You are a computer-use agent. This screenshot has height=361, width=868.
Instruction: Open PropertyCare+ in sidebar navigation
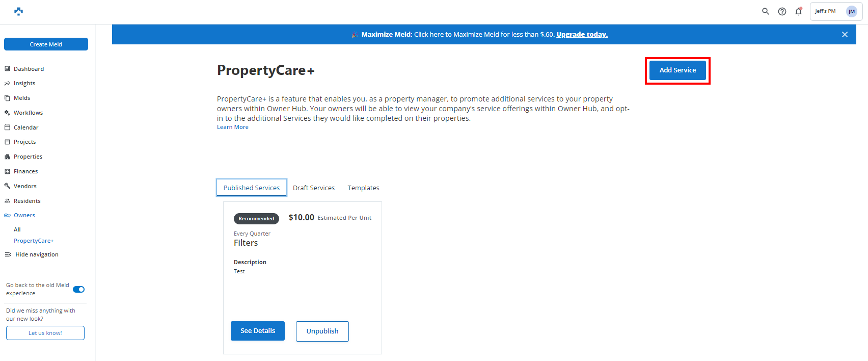(x=34, y=241)
